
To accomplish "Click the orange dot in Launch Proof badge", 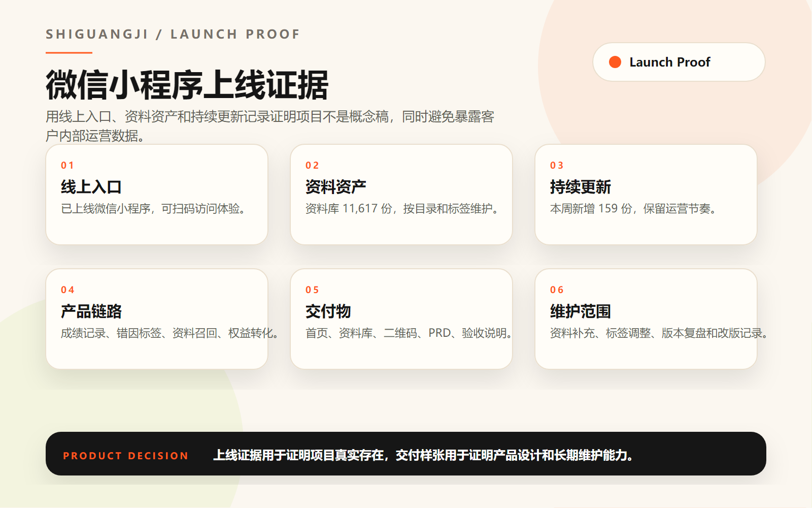I will pos(615,62).
